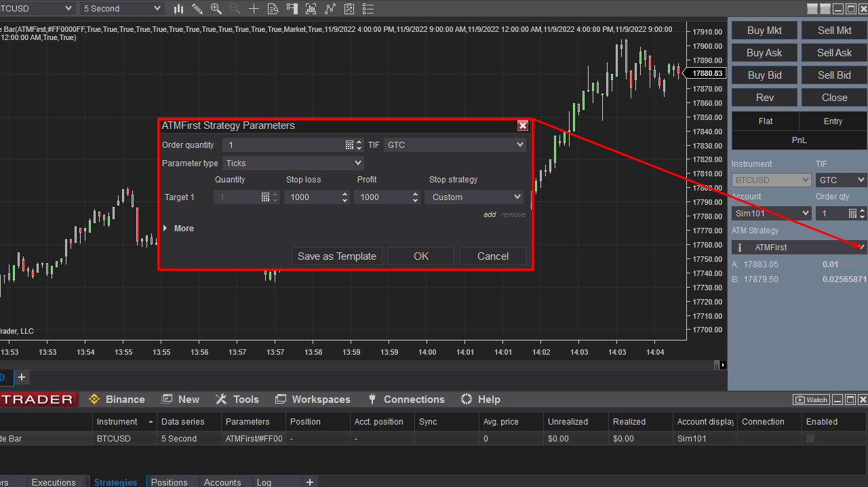Viewport: 868px width, 487px height.
Task: Toggle the PnL display button
Action: coord(799,140)
